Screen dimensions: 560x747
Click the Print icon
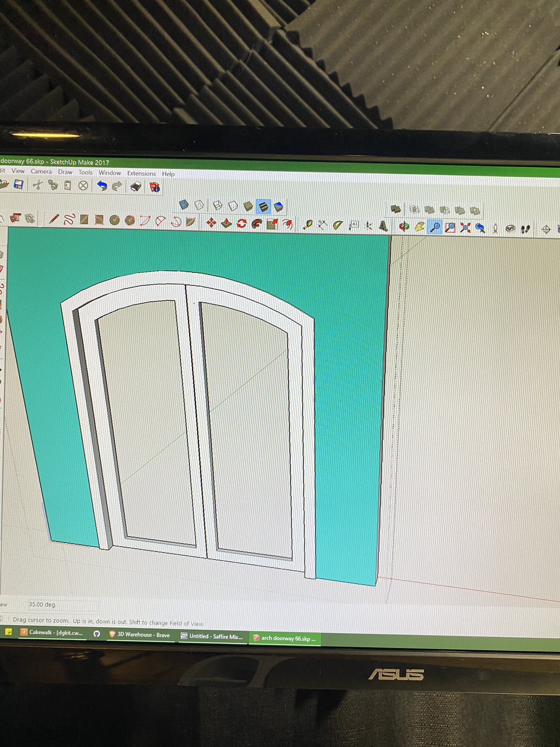[136, 187]
